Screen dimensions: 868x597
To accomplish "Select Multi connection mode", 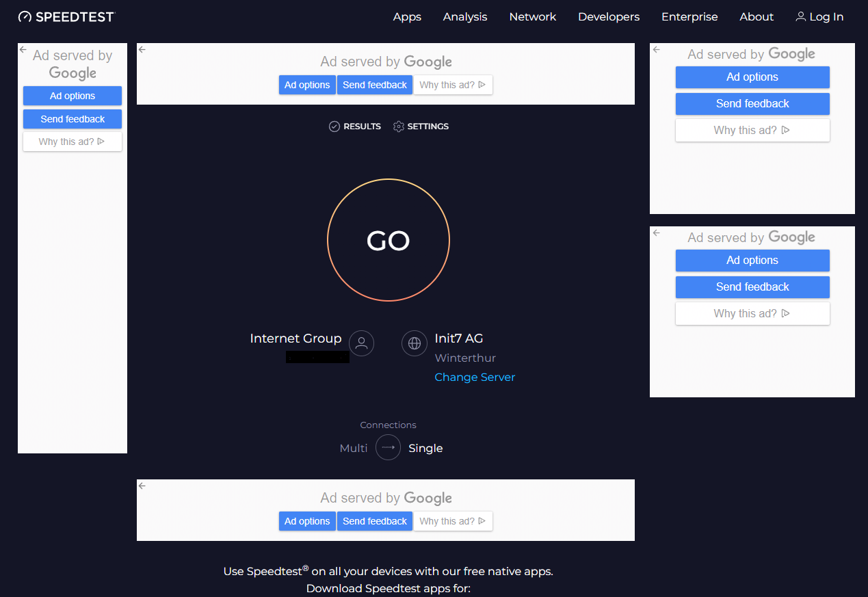I will point(354,449).
